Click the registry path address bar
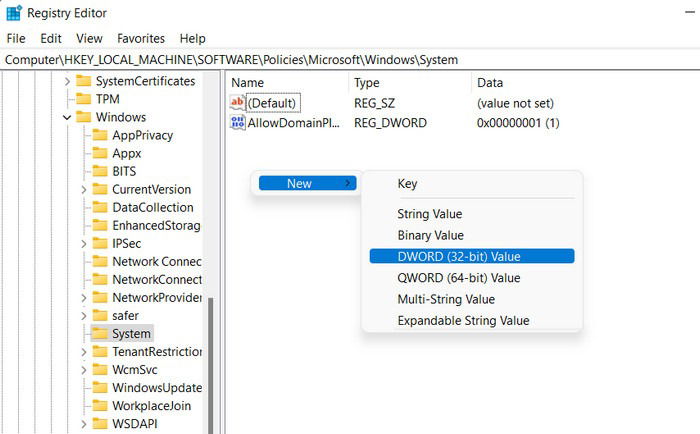 350,60
